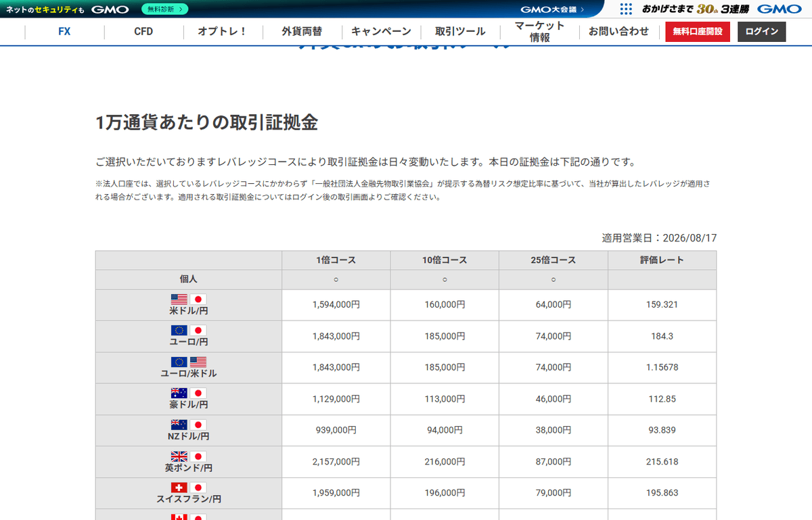Click the 195.863 rate value
The image size is (812, 520).
[662, 493]
